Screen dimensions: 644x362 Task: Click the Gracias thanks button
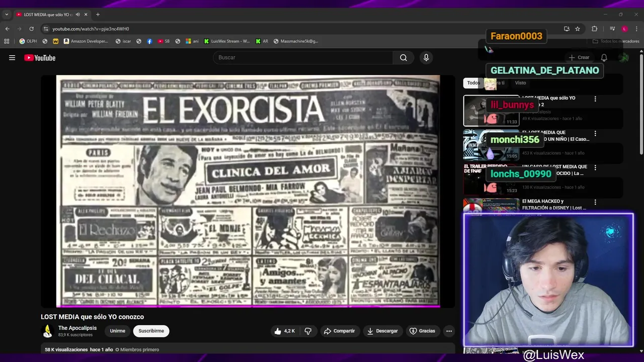pyautogui.click(x=422, y=331)
